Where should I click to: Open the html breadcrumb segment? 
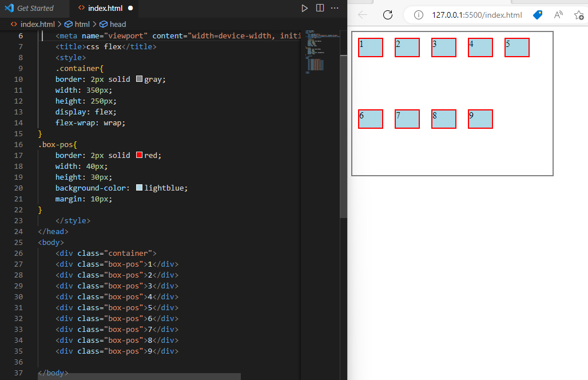[x=77, y=25]
